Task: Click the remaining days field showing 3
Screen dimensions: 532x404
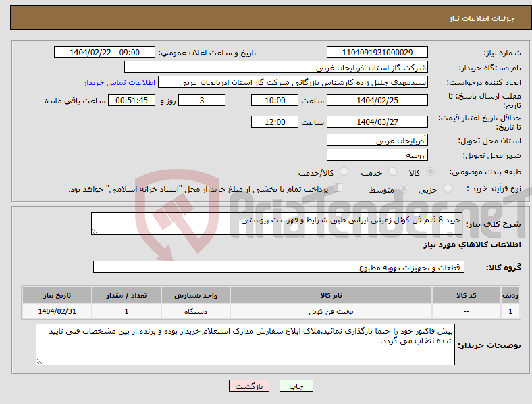Action: (202, 100)
